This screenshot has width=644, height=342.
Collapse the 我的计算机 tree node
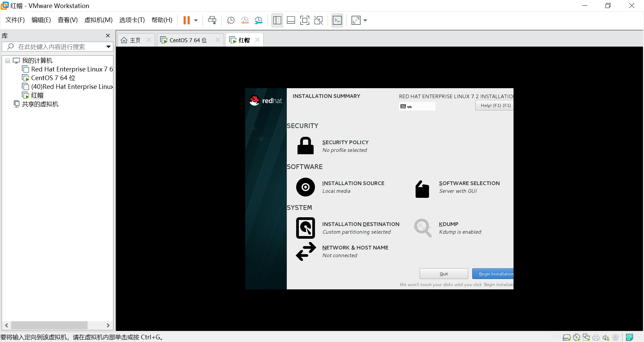pos(7,61)
